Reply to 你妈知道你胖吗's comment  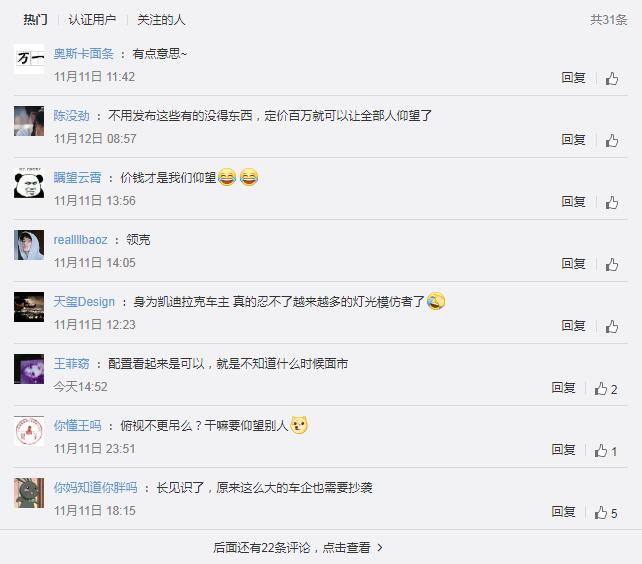pos(563,512)
